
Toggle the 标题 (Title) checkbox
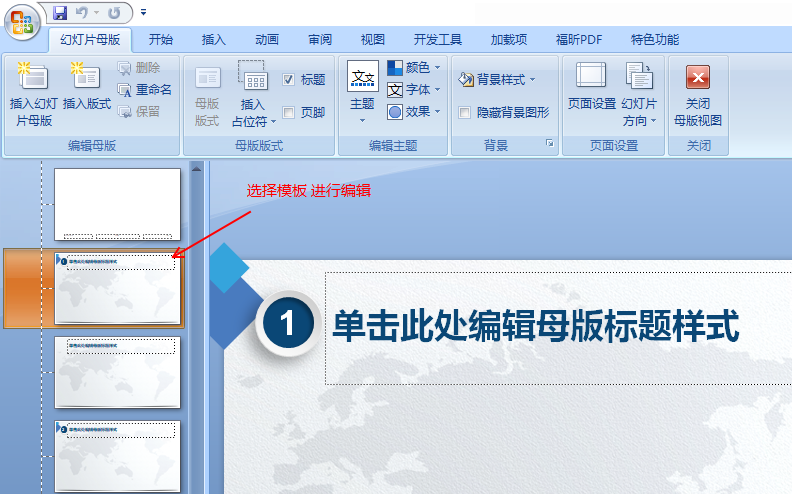(289, 80)
